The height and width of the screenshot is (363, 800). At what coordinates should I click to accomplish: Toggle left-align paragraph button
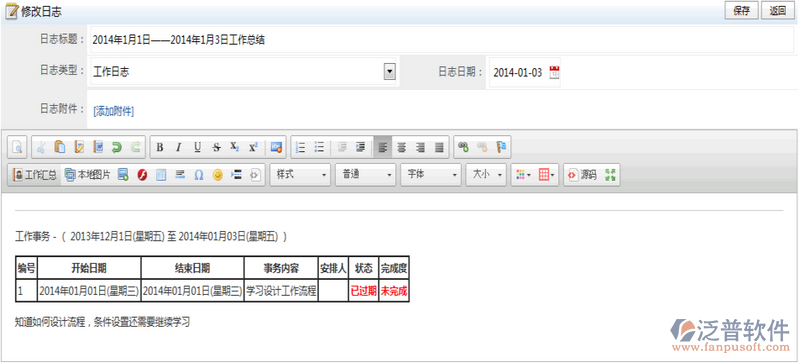pyautogui.click(x=383, y=148)
